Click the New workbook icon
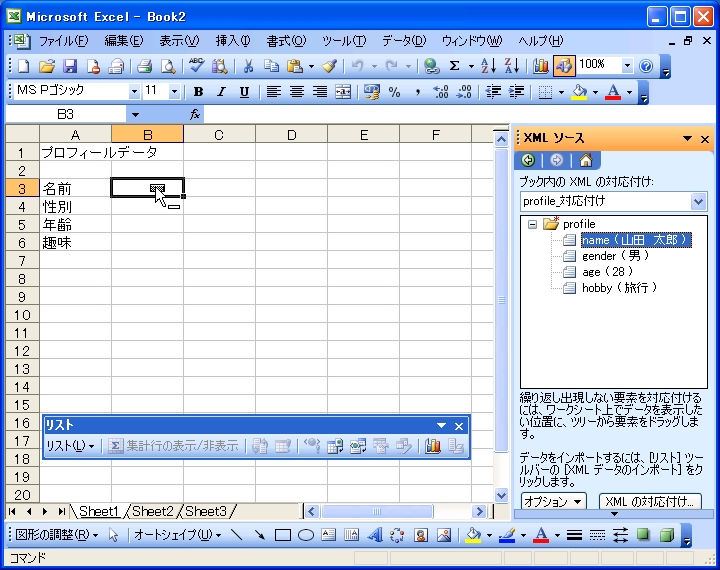The image size is (720, 570). coord(23,67)
